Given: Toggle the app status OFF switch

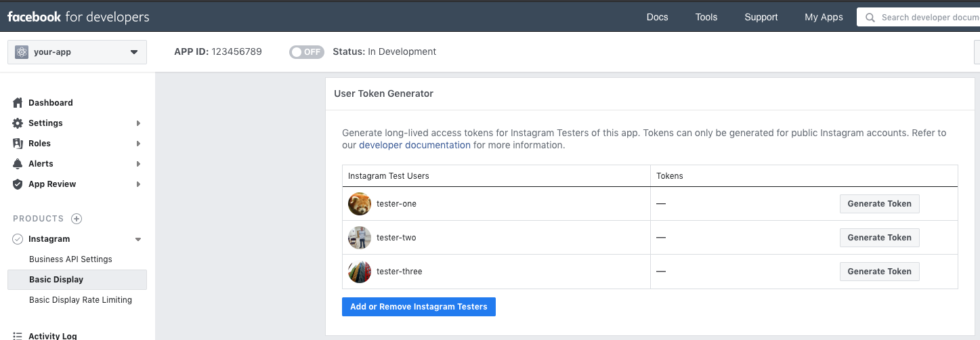Looking at the screenshot, I should click(x=307, y=52).
